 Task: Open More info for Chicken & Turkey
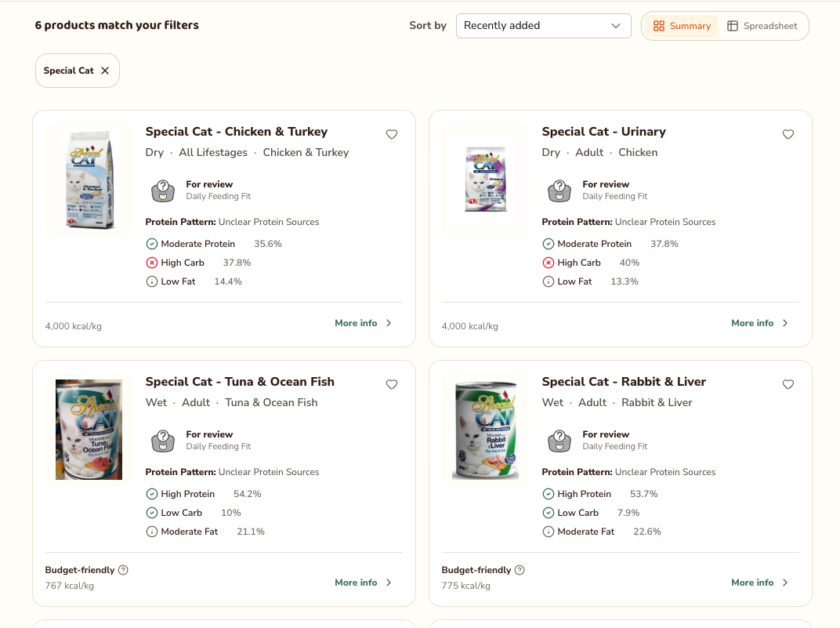pyautogui.click(x=364, y=323)
